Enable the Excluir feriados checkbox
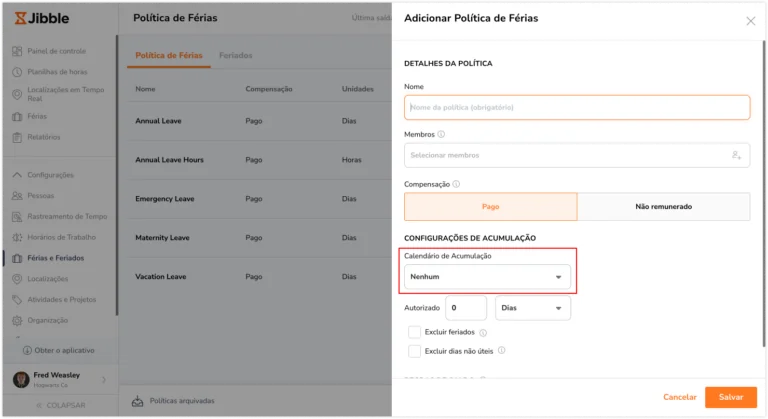Viewport: 768px width, 419px height. tap(414, 332)
